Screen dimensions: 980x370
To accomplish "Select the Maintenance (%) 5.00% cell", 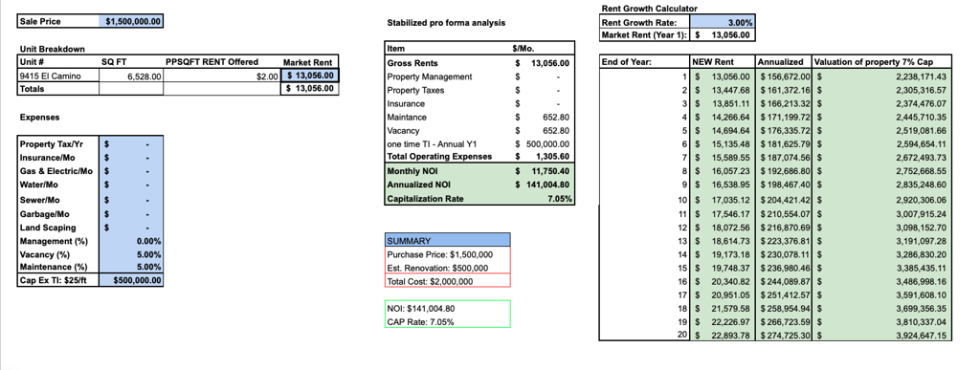I will pyautogui.click(x=131, y=267).
